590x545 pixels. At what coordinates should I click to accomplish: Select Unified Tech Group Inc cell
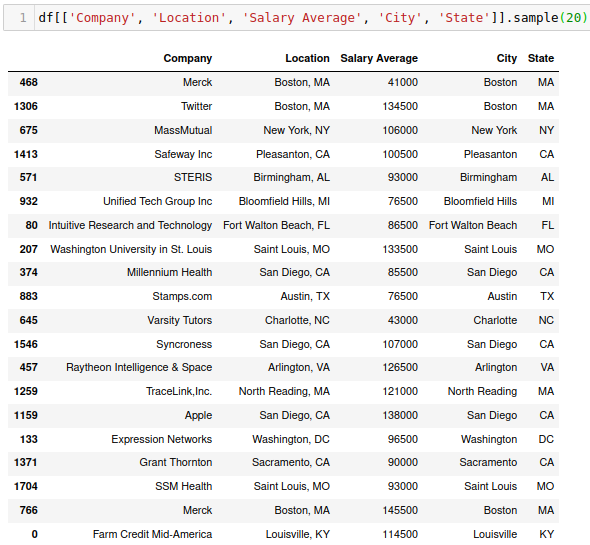(158, 201)
